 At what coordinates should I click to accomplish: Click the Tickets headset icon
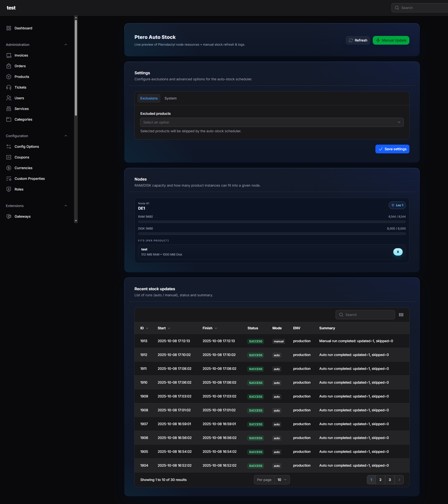[x=9, y=87]
